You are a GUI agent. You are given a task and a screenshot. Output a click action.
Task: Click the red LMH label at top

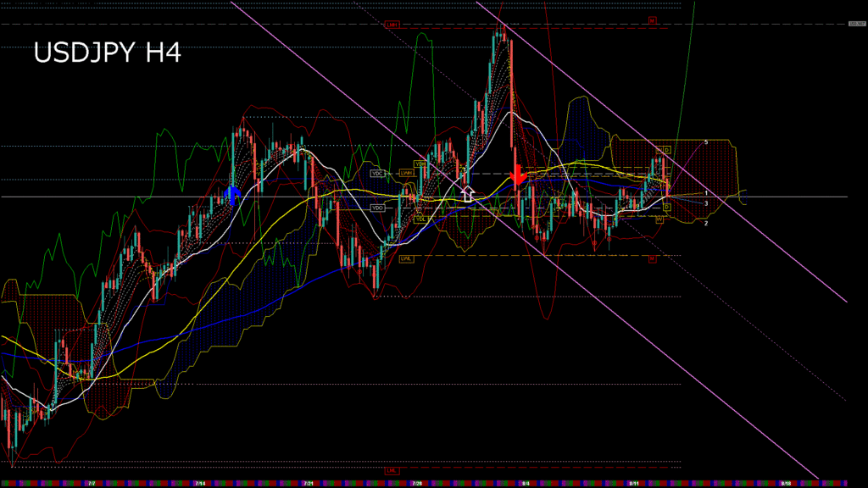pos(392,25)
